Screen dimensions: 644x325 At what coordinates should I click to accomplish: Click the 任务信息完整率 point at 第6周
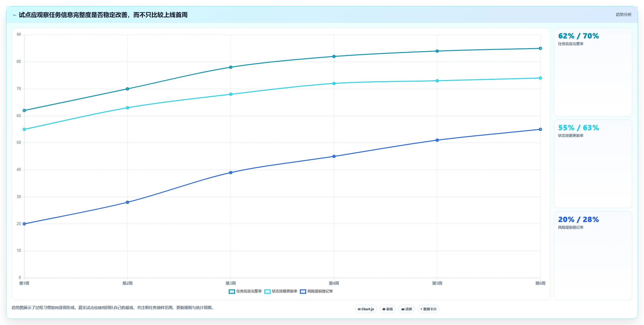point(540,48)
